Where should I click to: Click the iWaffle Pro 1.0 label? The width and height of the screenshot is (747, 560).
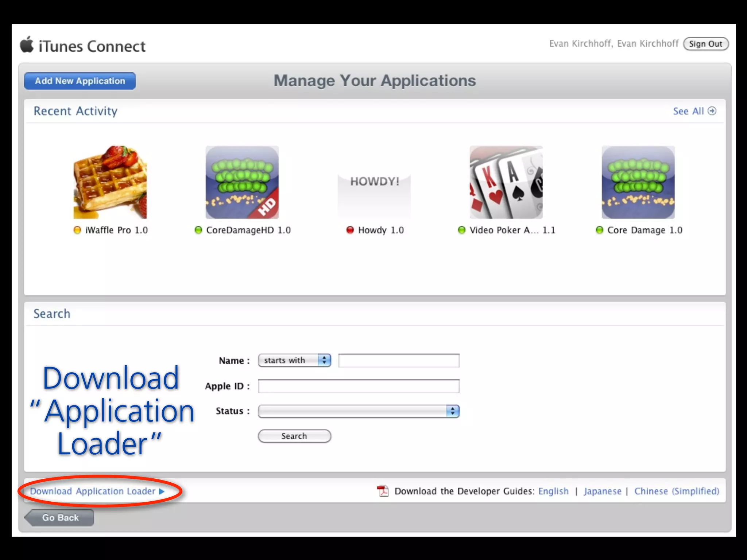(116, 230)
